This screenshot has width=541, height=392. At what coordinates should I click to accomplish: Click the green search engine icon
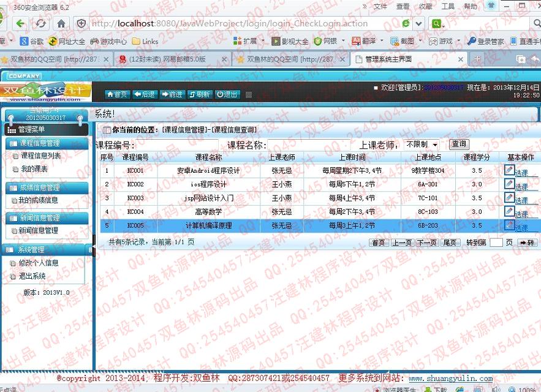pos(436,23)
